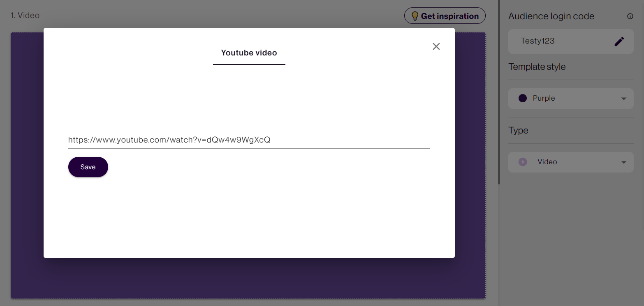Expand the Template style dropdown arrow
Viewport: 644px width, 306px height.
624,99
